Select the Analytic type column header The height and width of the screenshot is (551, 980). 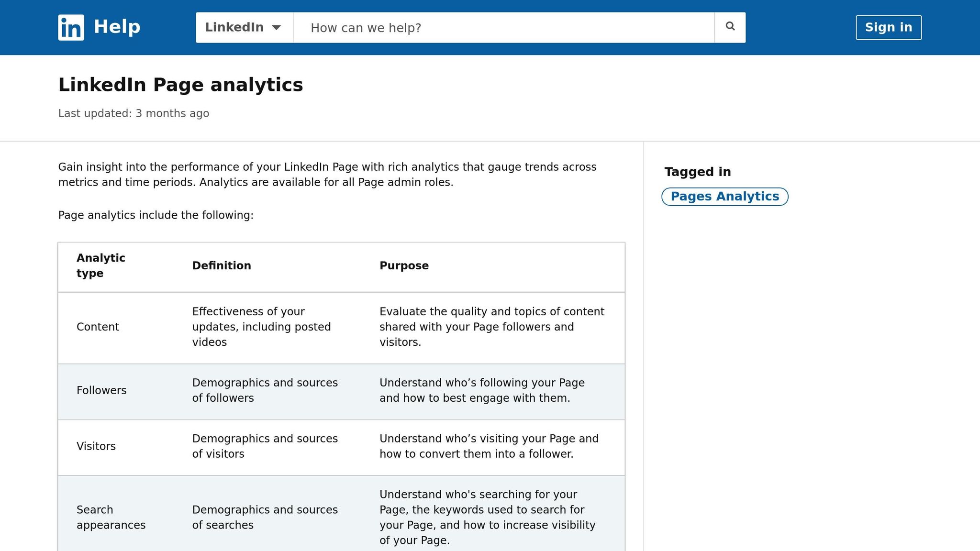(101, 265)
